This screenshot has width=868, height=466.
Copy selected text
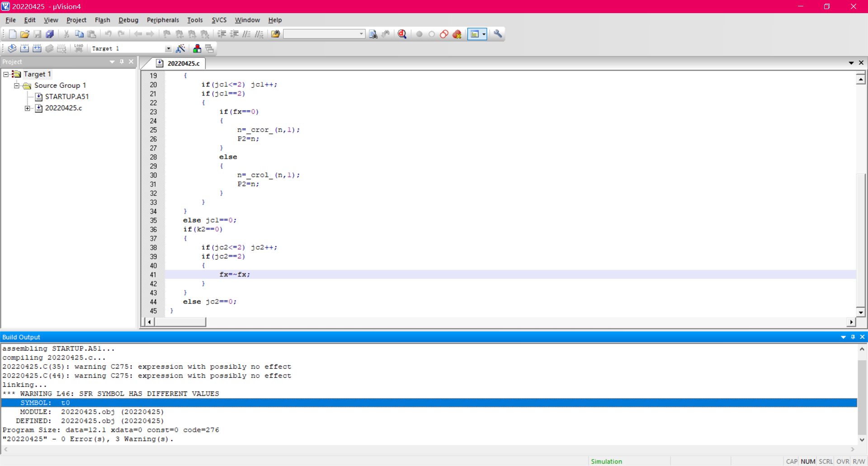click(x=79, y=34)
